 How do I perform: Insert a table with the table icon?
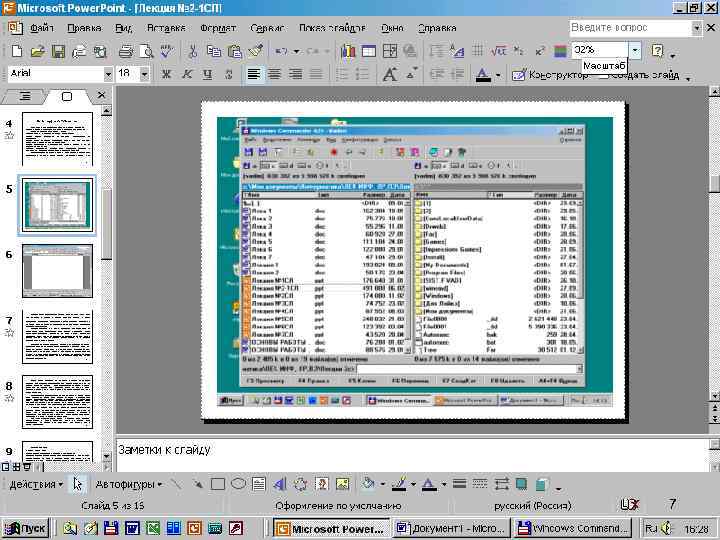tap(369, 51)
